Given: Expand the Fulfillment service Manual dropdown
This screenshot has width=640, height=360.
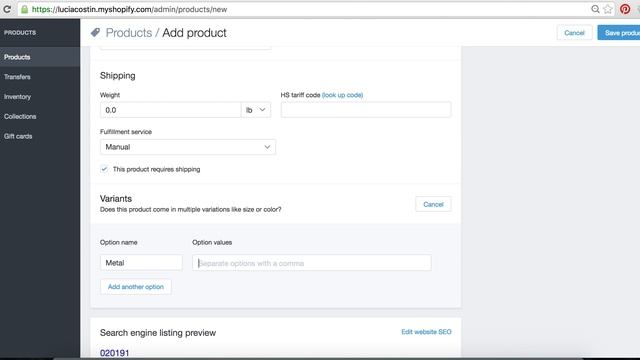Looking at the screenshot, I should point(188,147).
